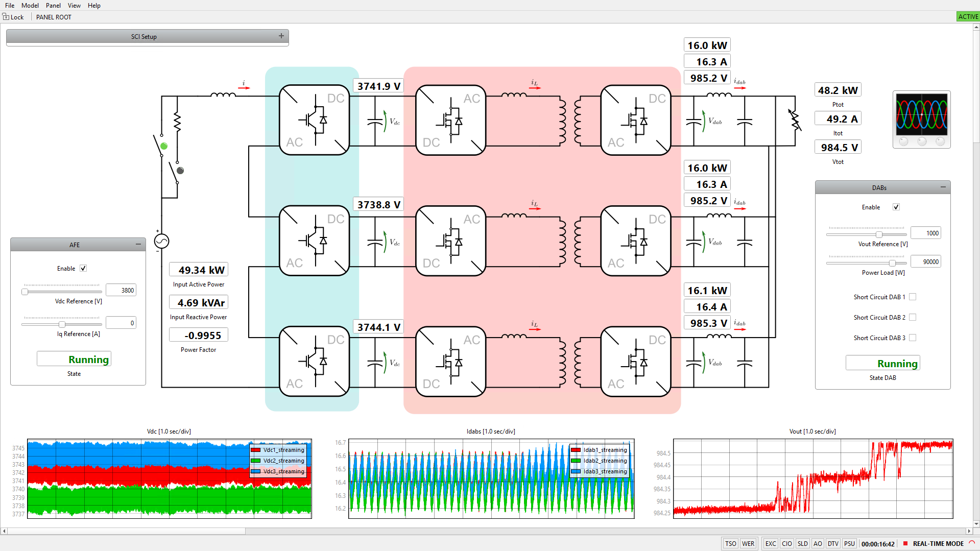
Task: Click the red REAL-TIME MODE indicator
Action: click(905, 543)
